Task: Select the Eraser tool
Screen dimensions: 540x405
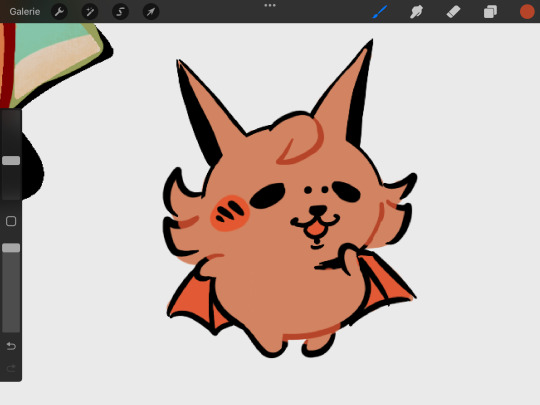Action: (x=453, y=12)
